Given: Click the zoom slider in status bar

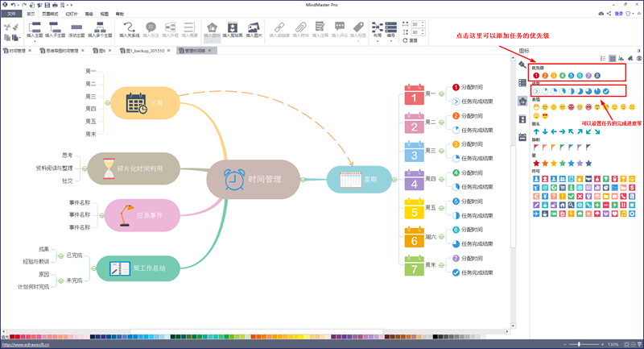Looking at the screenshot, I should (580, 344).
